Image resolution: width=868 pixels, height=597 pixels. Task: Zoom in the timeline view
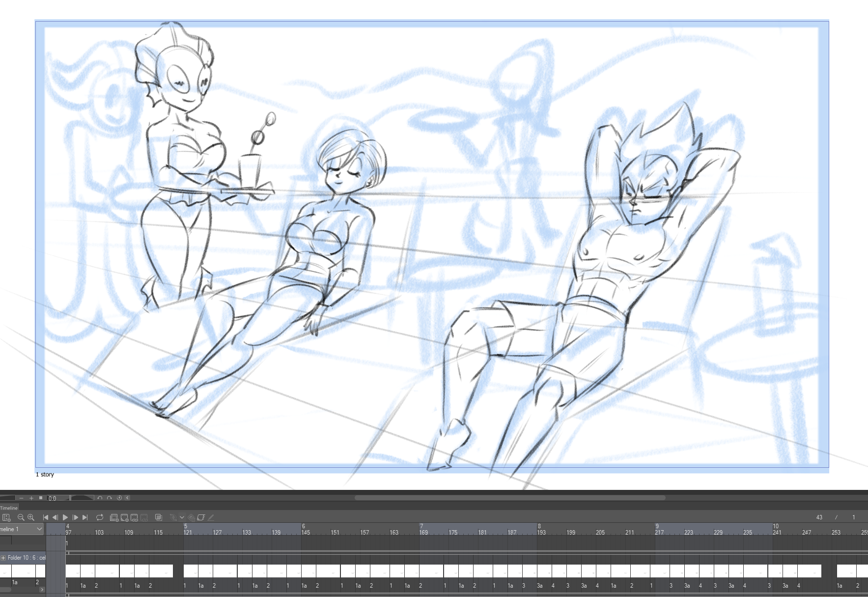coord(31,517)
